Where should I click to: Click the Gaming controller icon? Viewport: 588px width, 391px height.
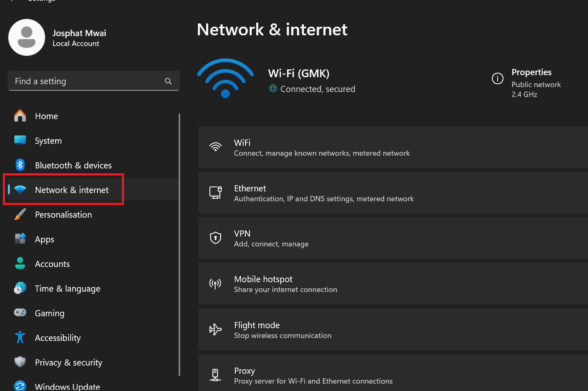click(20, 313)
